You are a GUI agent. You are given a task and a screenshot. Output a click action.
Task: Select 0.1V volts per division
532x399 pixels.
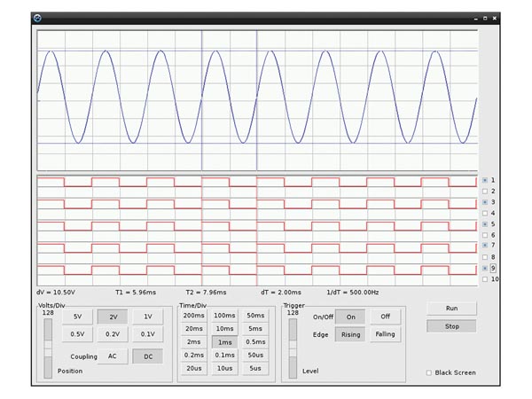(147, 334)
